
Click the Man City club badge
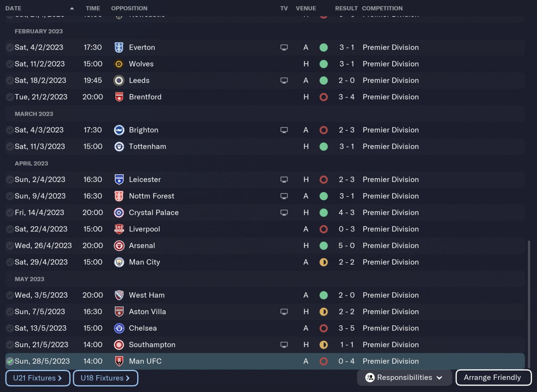click(x=119, y=262)
